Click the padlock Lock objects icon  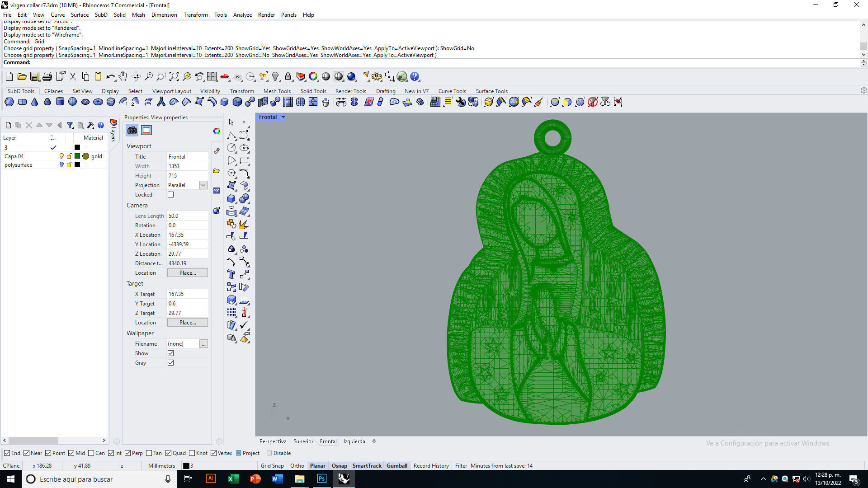pos(288,76)
